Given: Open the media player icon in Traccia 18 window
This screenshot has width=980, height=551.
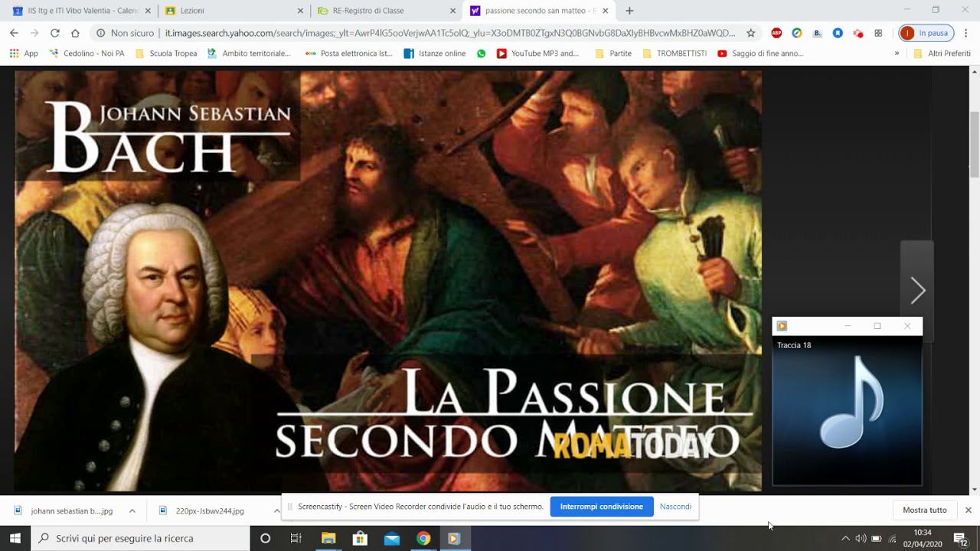Looking at the screenshot, I should point(782,326).
